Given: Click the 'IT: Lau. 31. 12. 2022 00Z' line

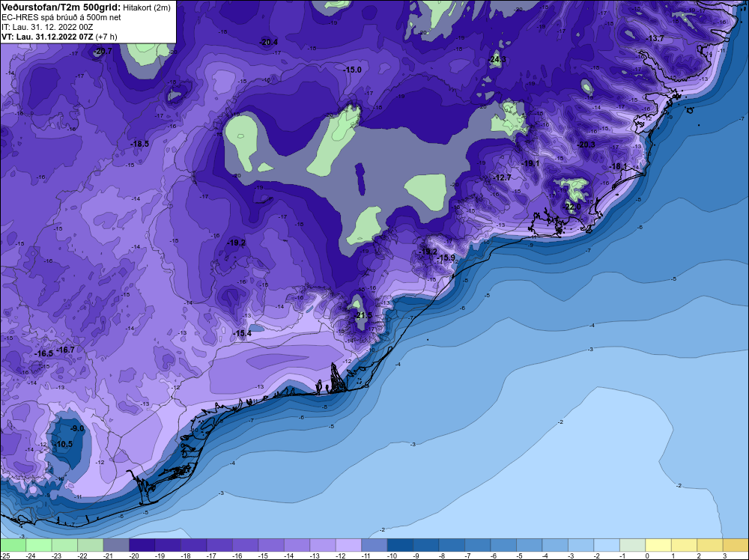Looking at the screenshot, I should [46, 27].
